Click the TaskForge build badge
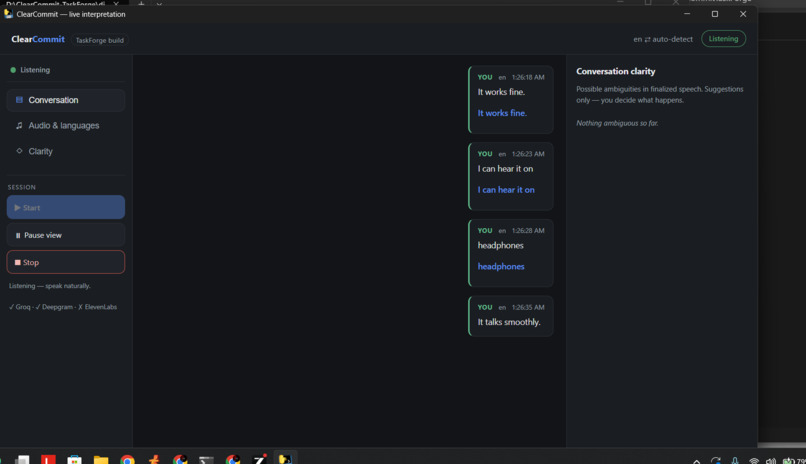 100,40
